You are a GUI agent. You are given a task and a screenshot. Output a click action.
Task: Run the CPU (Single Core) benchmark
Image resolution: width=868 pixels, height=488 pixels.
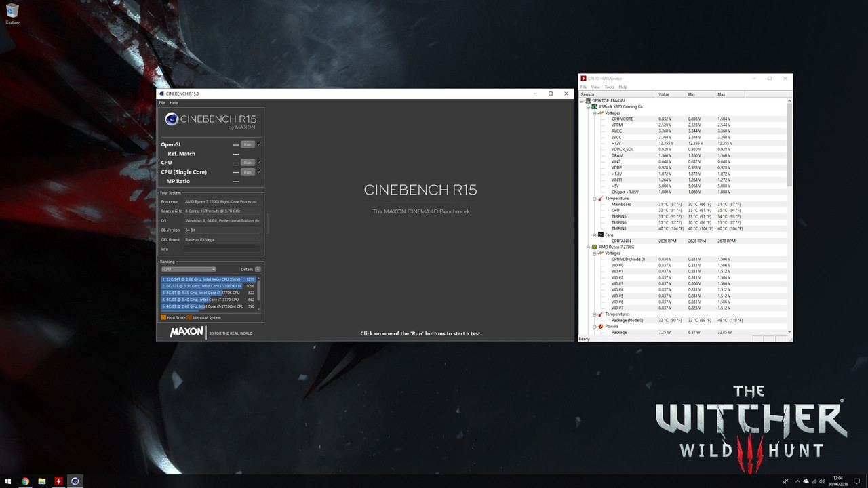pos(248,172)
